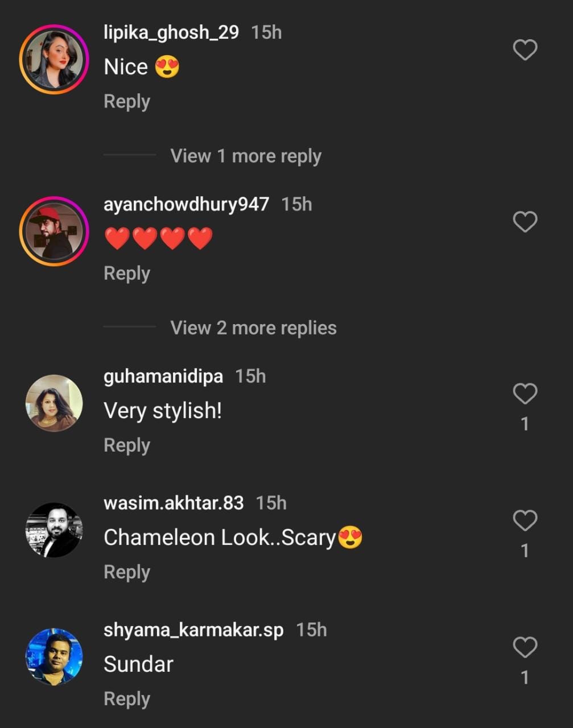This screenshot has height=728, width=573.
Task: Like lipika_ghosh_29's "Nice" comment
Action: point(525,50)
